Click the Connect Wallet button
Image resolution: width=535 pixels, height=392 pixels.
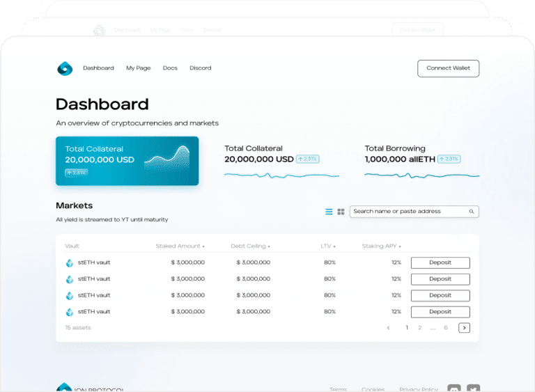448,68
